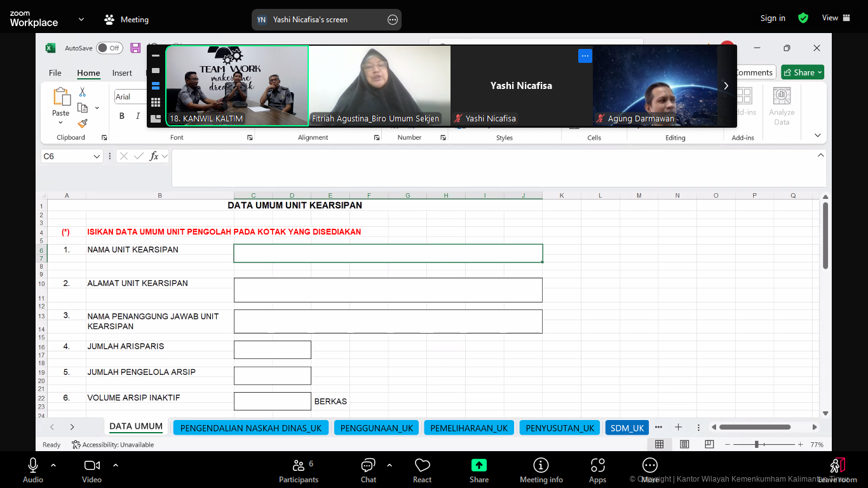Click the Analyze Data icon

(x=782, y=96)
